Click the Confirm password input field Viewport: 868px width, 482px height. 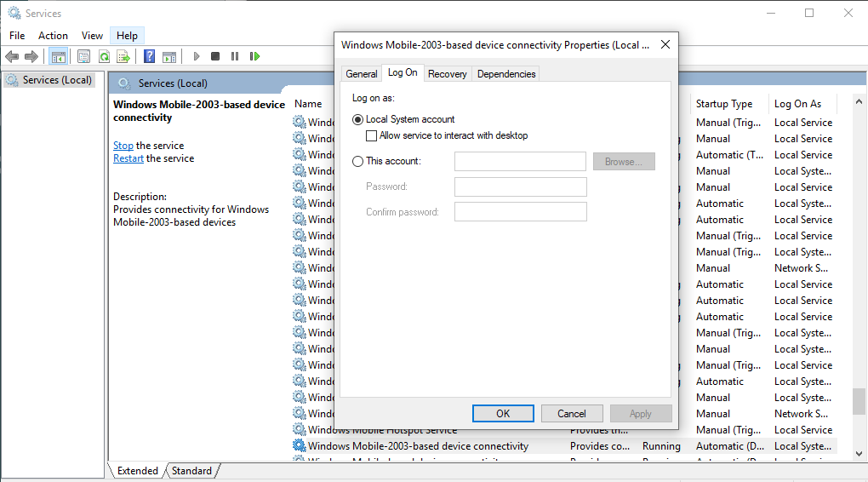pyautogui.click(x=520, y=212)
